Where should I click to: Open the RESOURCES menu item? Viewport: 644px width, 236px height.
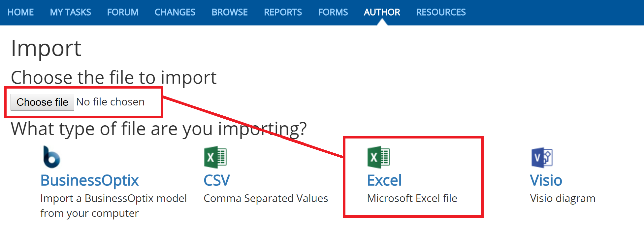441,12
